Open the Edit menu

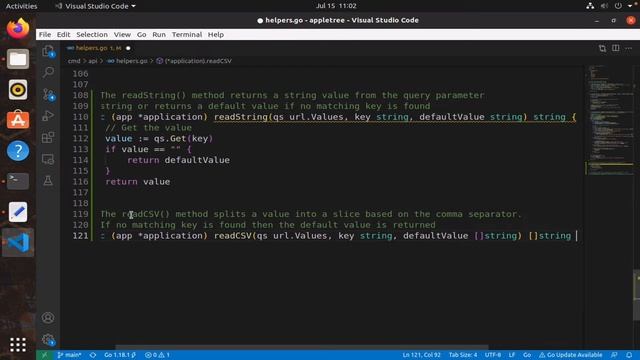pyautogui.click(x=63, y=35)
